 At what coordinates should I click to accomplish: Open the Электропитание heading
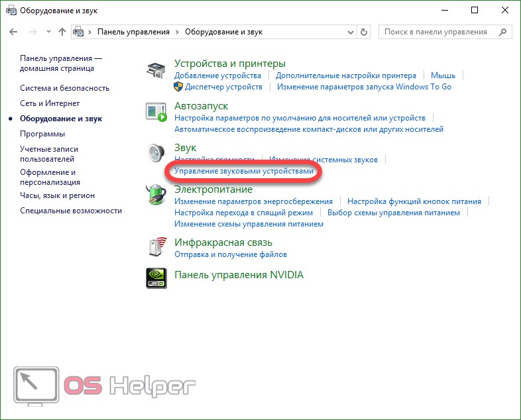[213, 189]
